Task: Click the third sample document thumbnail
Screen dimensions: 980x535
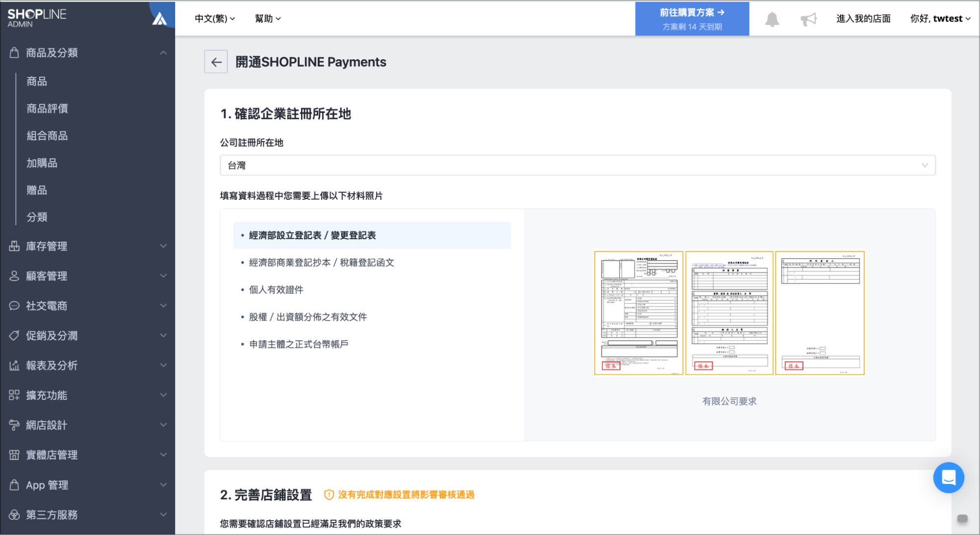Action: pos(820,313)
